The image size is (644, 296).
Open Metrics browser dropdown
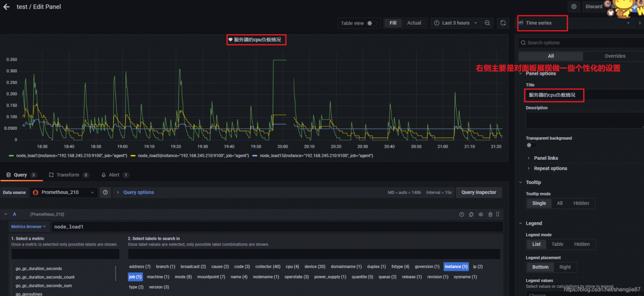(30, 227)
